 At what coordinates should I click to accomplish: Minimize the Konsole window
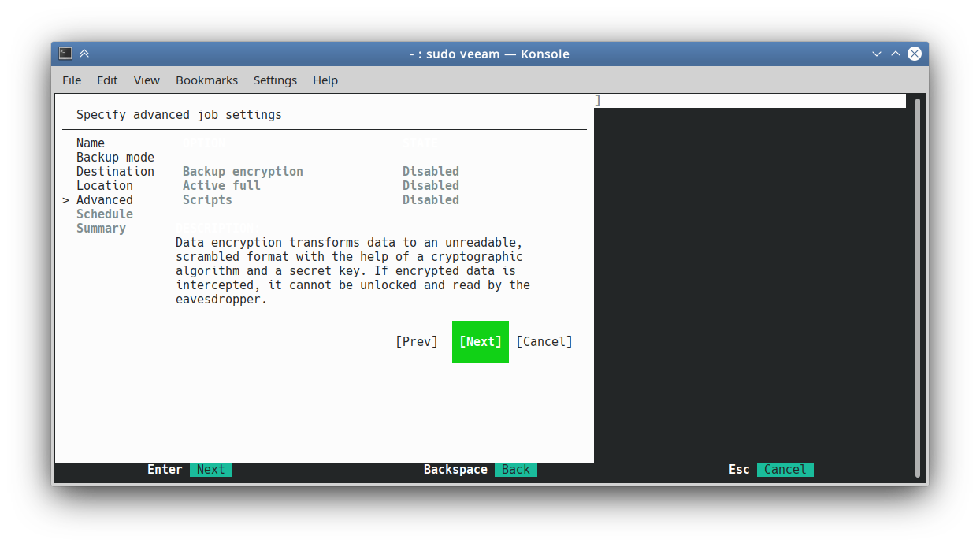877,54
